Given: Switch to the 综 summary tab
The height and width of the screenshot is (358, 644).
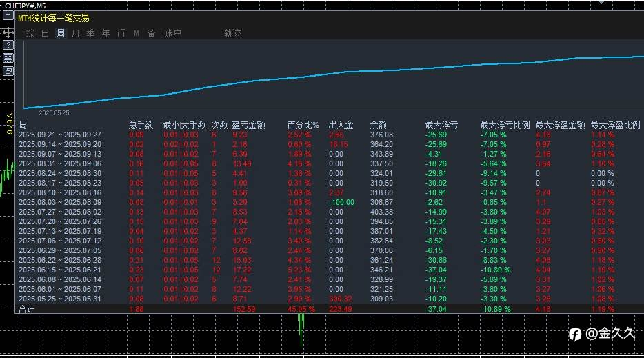Looking at the screenshot, I should tap(30, 33).
